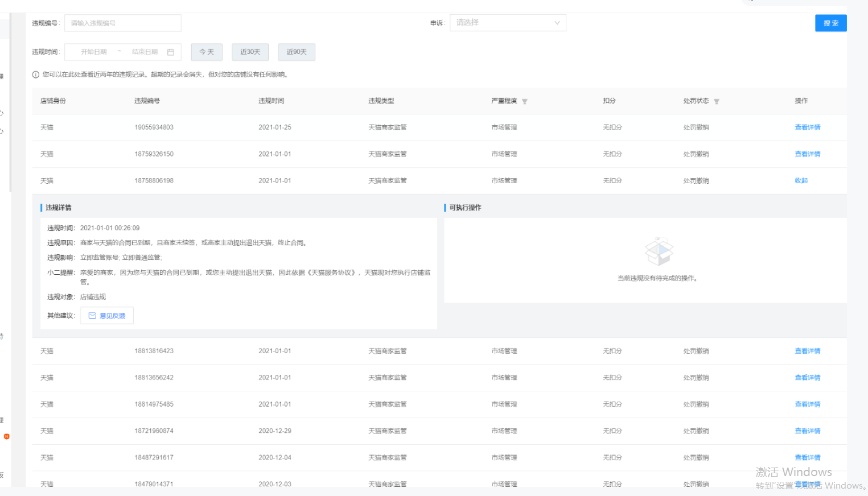The width and height of the screenshot is (868, 496).
Task: Select the 今天 quick date button
Action: point(207,52)
